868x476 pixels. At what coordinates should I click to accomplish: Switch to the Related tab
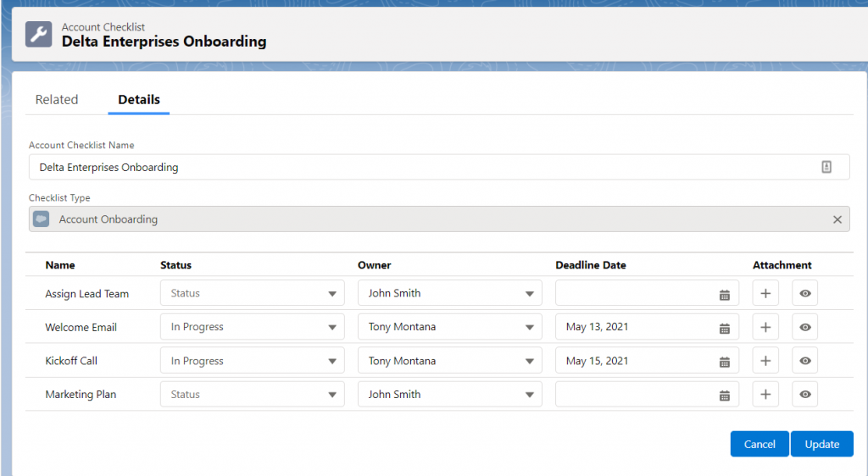click(57, 99)
